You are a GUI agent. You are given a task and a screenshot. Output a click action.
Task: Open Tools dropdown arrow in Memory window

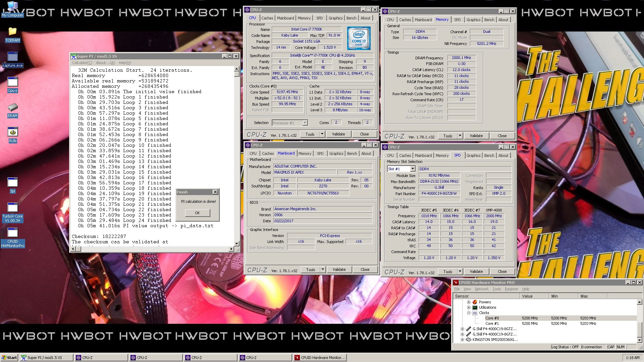(460, 136)
